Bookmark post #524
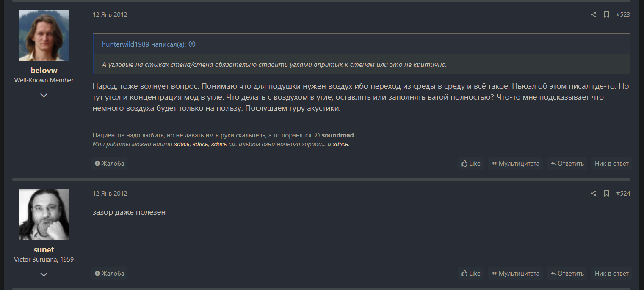 606,194
